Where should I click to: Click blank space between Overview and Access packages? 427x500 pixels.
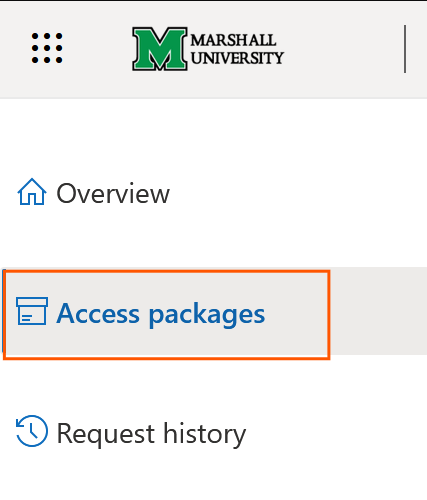point(213,238)
